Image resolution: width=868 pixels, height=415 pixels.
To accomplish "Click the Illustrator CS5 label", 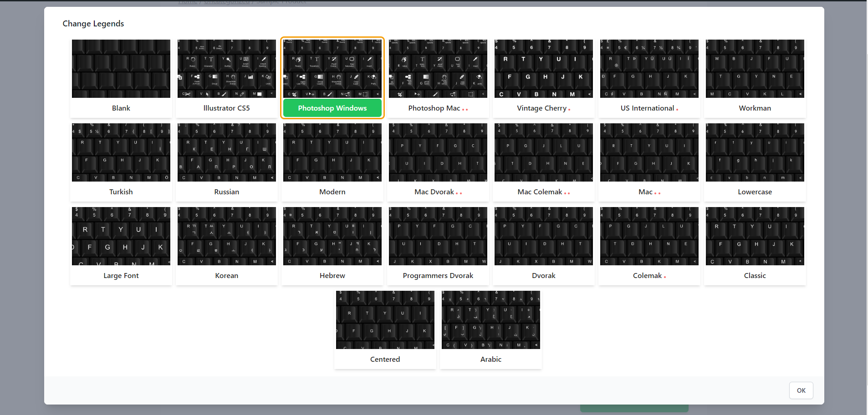I will point(227,108).
